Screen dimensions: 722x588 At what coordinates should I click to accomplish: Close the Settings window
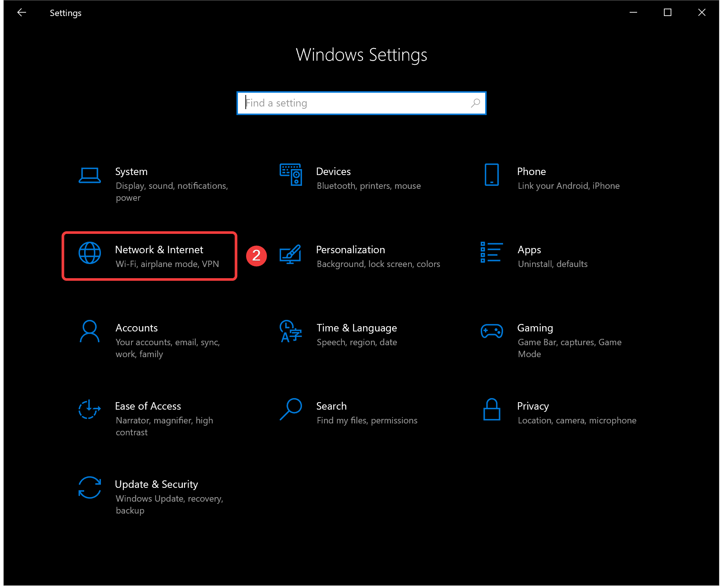tap(702, 13)
